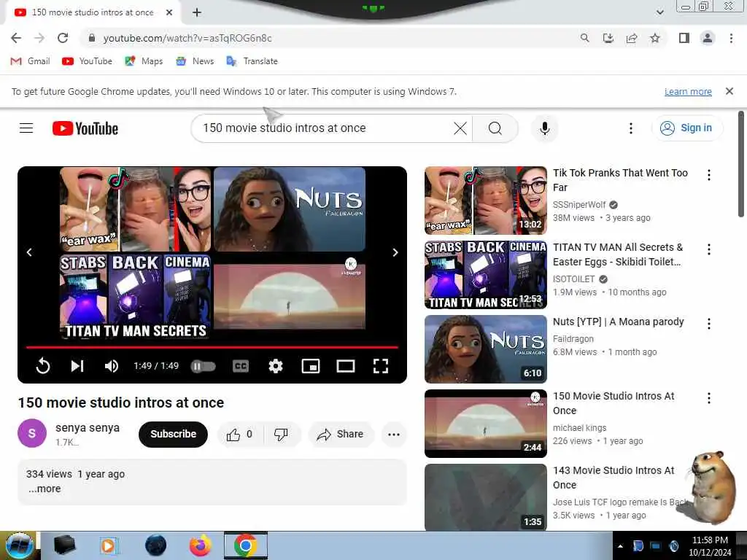The height and width of the screenshot is (560, 747).
Task: Toggle the Chrome side panel
Action: coord(684,38)
